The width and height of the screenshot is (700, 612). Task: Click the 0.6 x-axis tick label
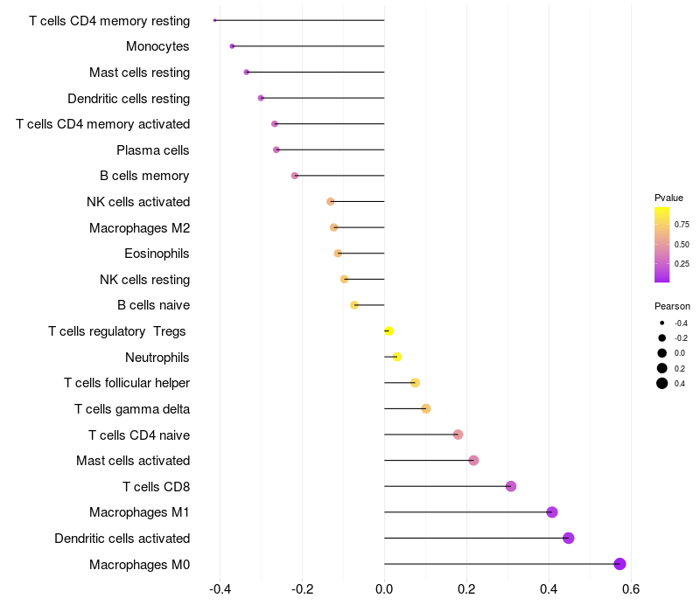(x=630, y=588)
